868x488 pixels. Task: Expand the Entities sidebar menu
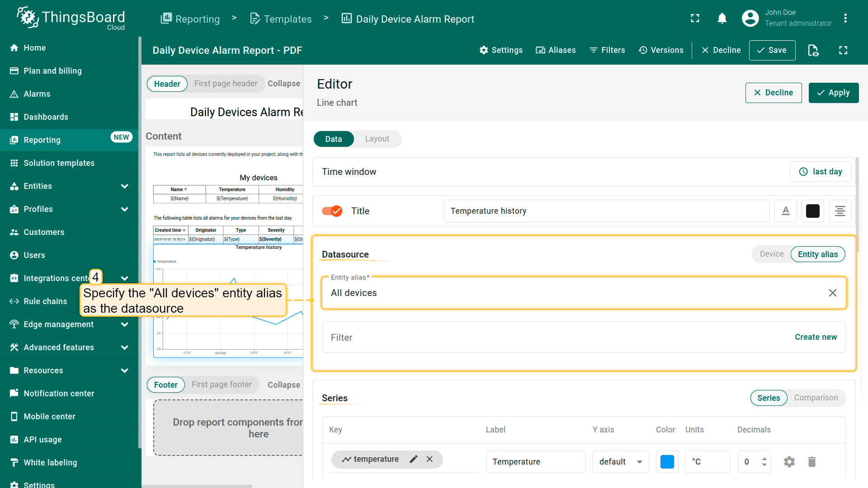tap(124, 186)
